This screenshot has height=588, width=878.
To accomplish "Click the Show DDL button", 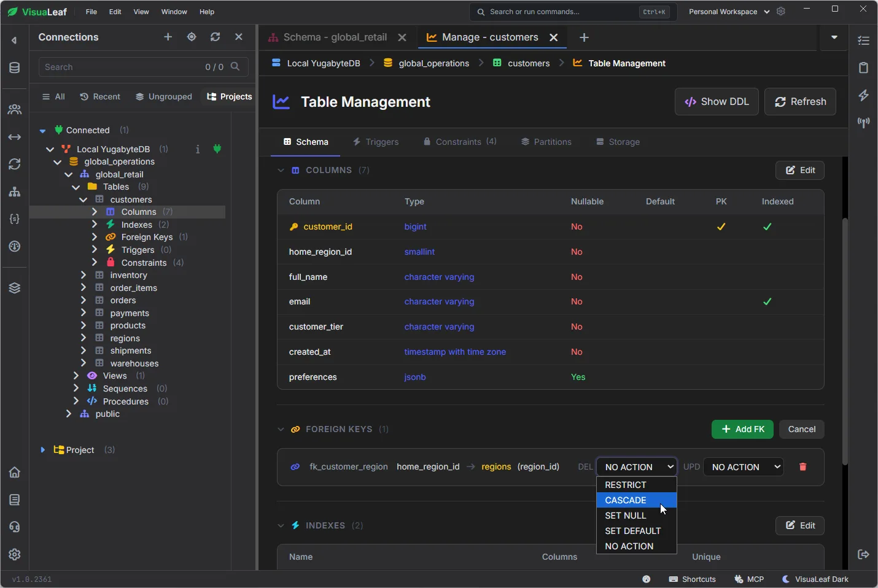I will click(717, 102).
